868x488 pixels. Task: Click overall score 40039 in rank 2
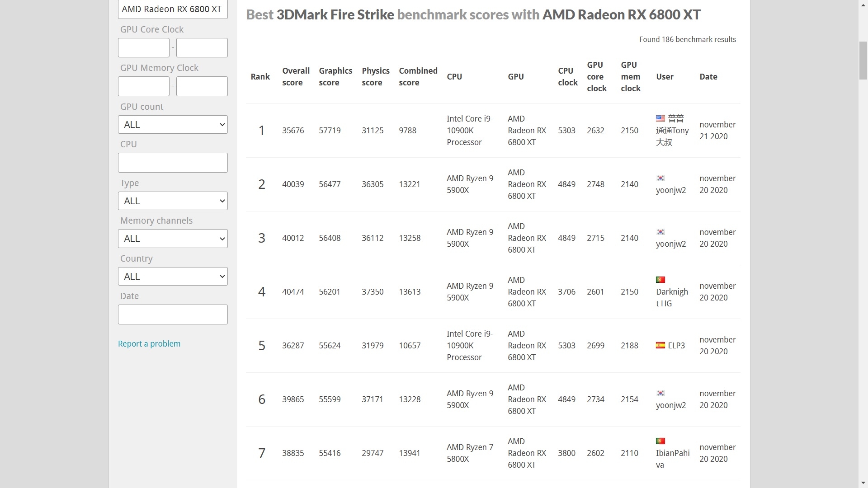point(293,184)
